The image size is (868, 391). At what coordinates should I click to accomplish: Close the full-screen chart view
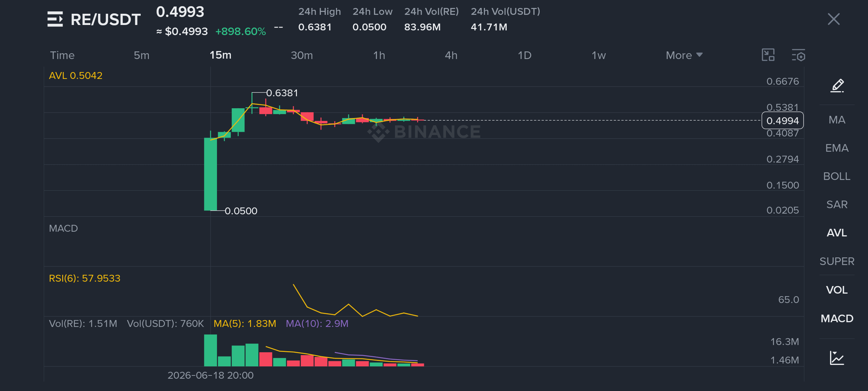834,19
